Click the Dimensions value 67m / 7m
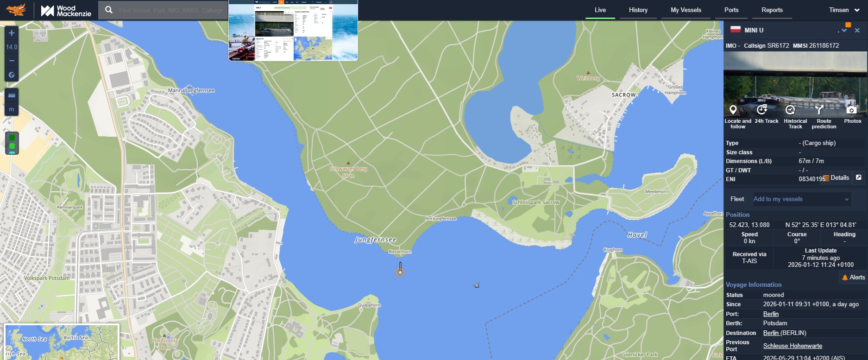868x360 pixels. (811, 161)
